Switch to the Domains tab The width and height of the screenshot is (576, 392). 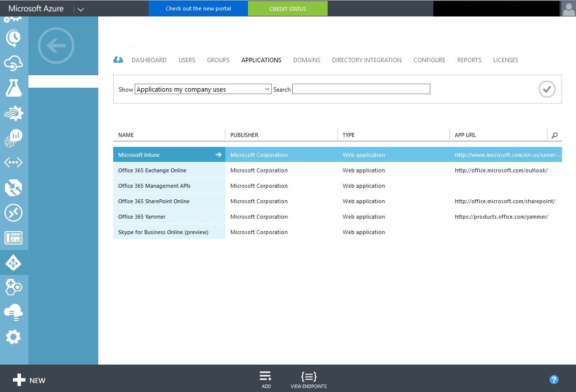307,60
